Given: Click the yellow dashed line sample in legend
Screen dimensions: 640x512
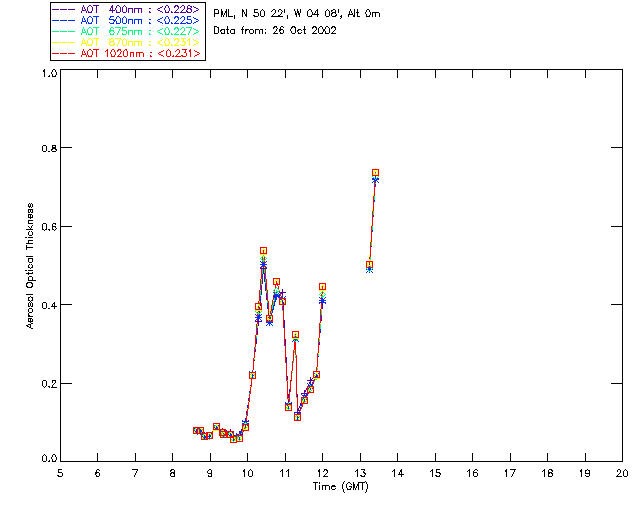Looking at the screenshot, I should 64,42.
